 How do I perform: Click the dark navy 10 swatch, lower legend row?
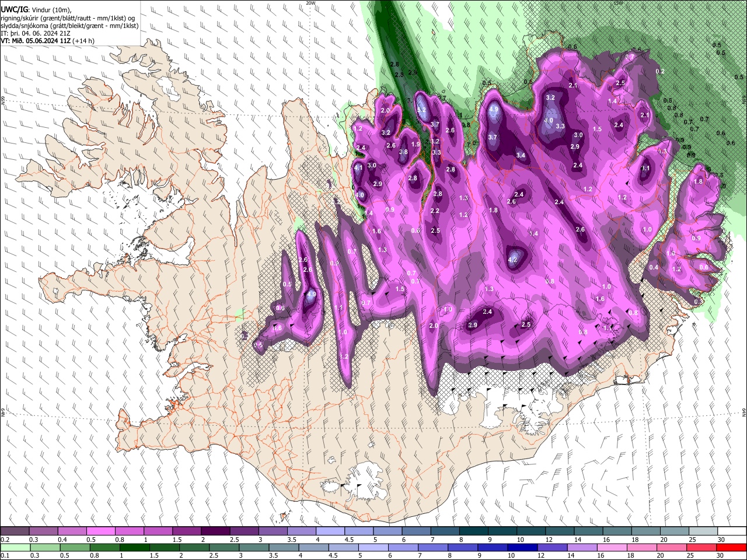pos(522,547)
